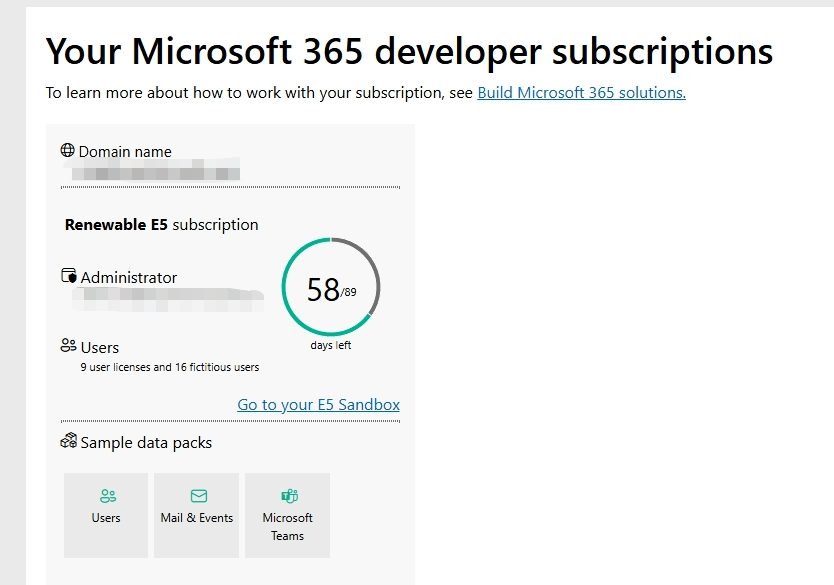Click the "days left" caption

pos(331,345)
